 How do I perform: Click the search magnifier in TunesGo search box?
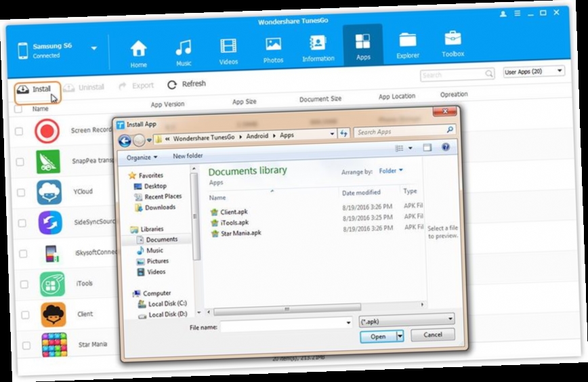488,73
